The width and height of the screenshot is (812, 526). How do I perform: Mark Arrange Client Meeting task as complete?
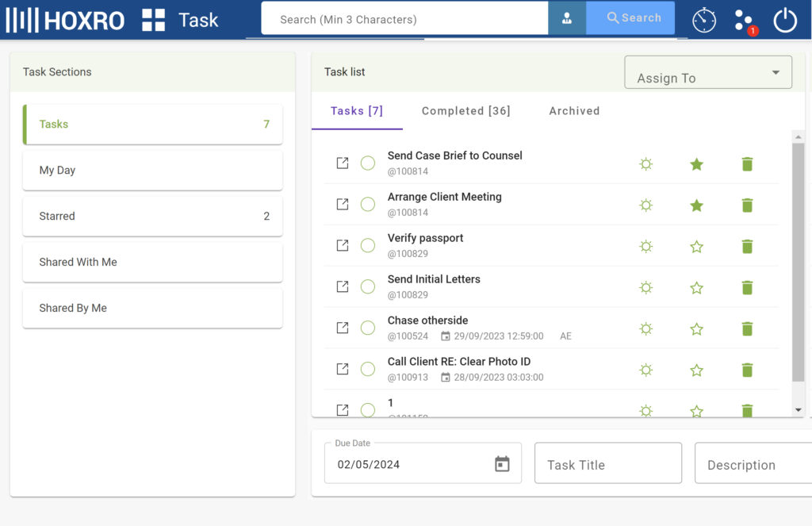(368, 205)
